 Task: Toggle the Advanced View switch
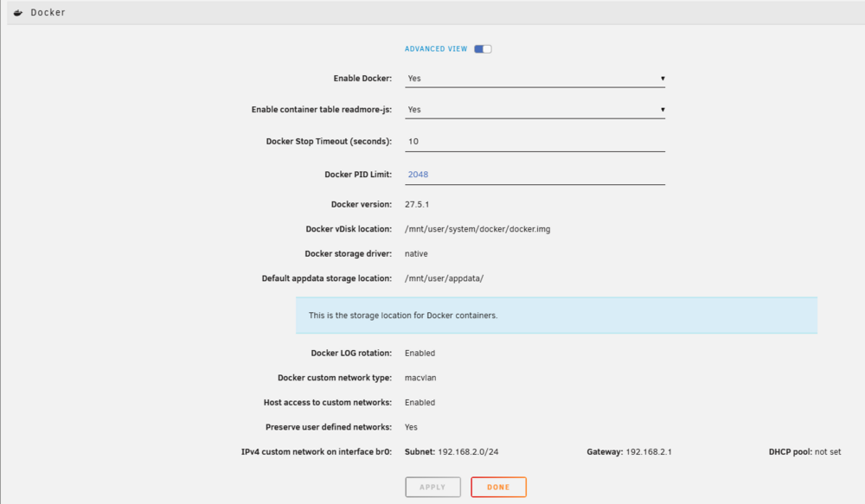click(483, 49)
